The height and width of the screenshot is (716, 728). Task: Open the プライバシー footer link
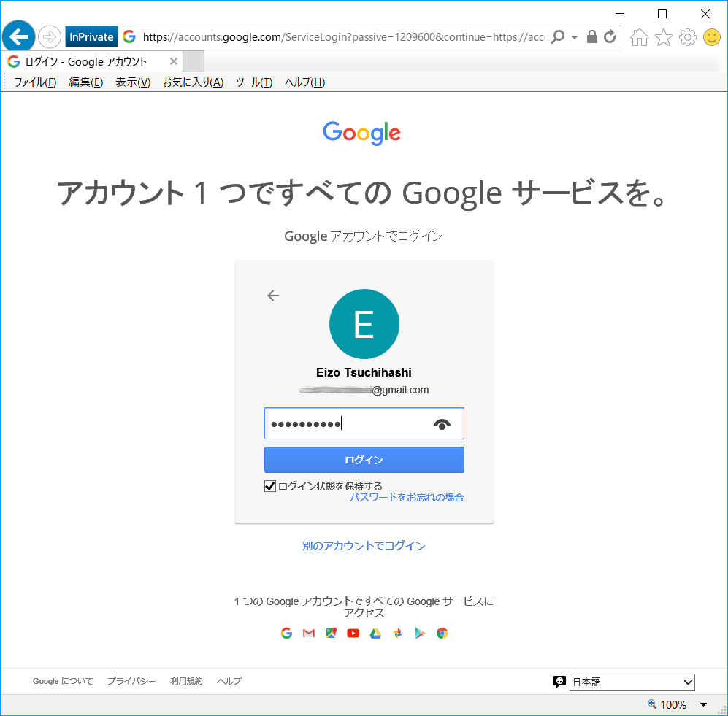point(132,681)
